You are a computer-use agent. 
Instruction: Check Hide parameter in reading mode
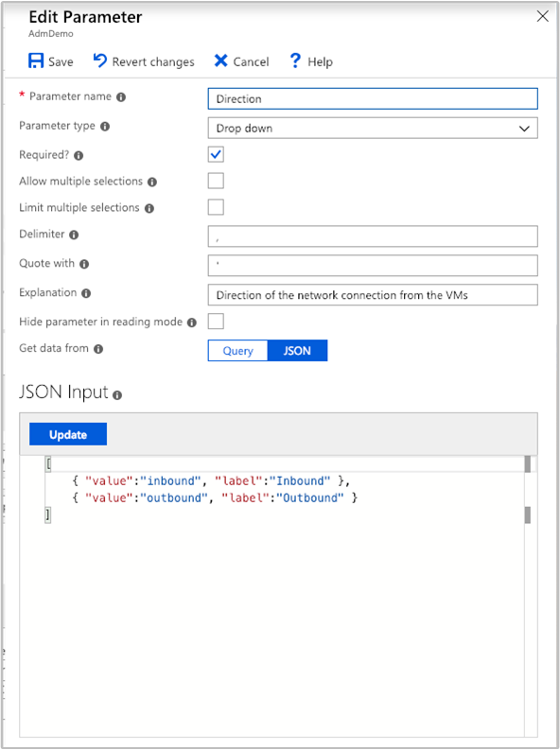216,321
